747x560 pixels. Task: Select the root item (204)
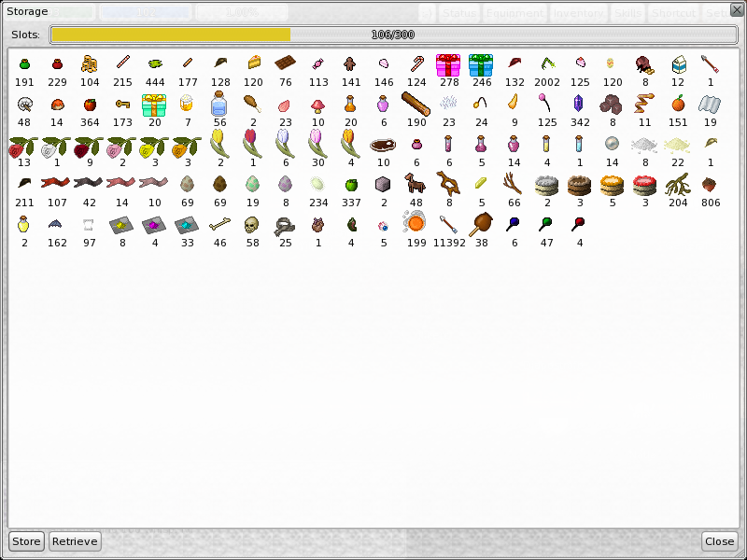click(x=678, y=185)
